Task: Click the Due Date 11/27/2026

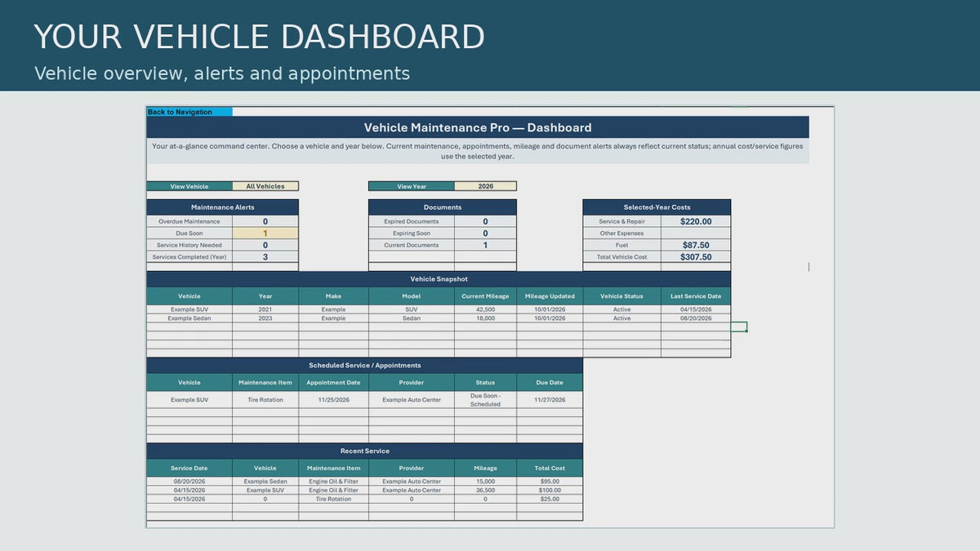Action: pos(550,400)
